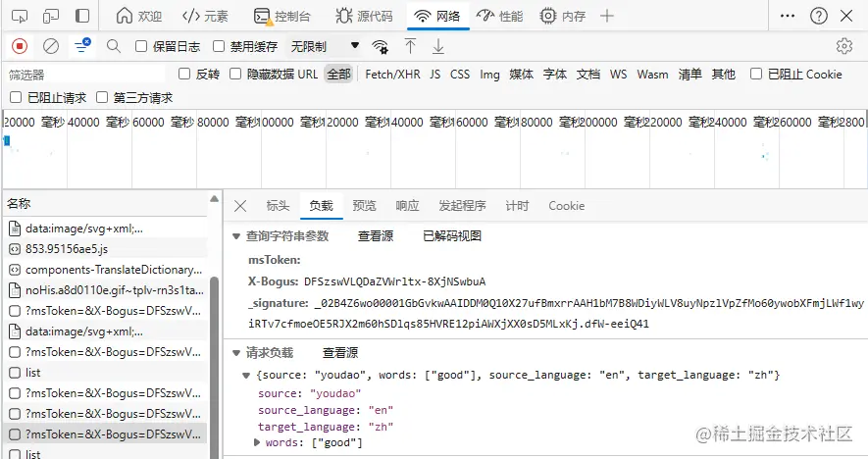The height and width of the screenshot is (459, 868).
Task: Filter by JS requests
Action: pyautogui.click(x=435, y=75)
